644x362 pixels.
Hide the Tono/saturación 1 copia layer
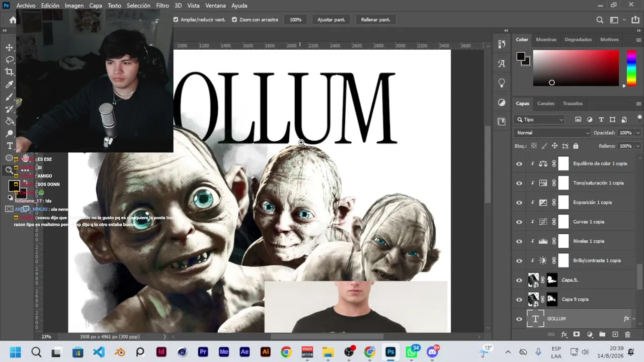tap(519, 183)
